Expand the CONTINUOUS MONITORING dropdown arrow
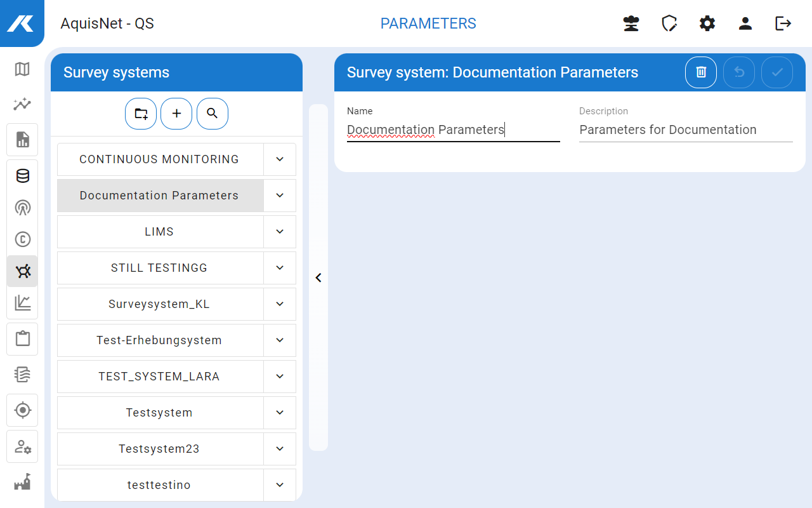 pos(280,159)
